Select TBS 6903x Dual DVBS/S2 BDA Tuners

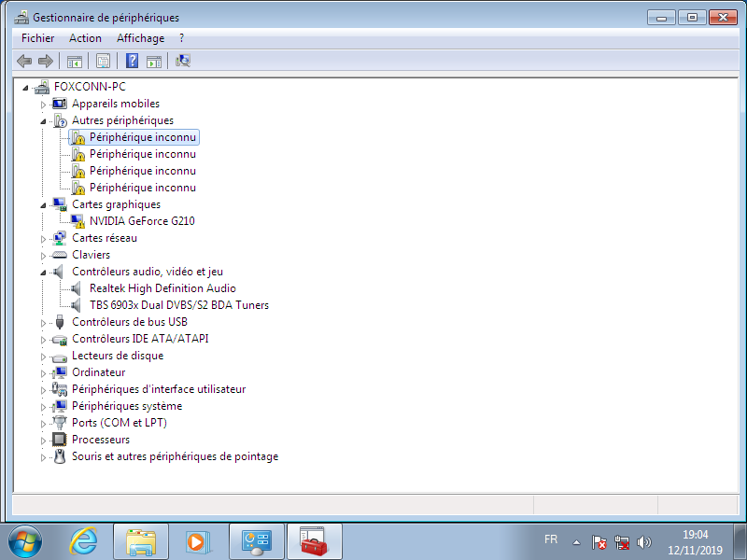178,305
